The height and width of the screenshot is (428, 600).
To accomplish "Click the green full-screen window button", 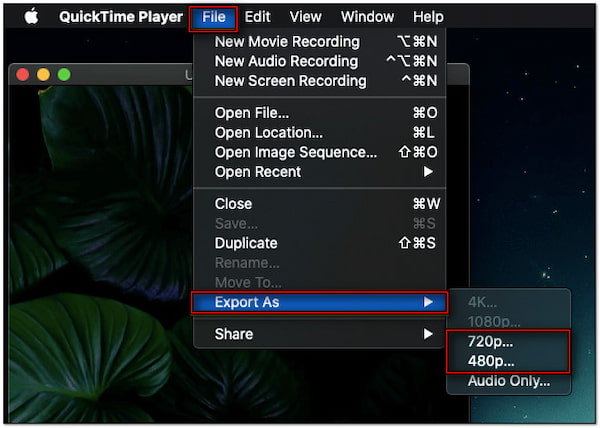I will [64, 74].
